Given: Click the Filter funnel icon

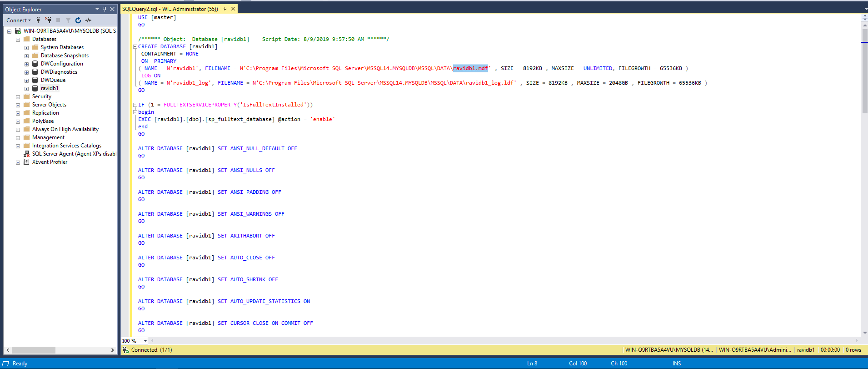Looking at the screenshot, I should coord(68,20).
